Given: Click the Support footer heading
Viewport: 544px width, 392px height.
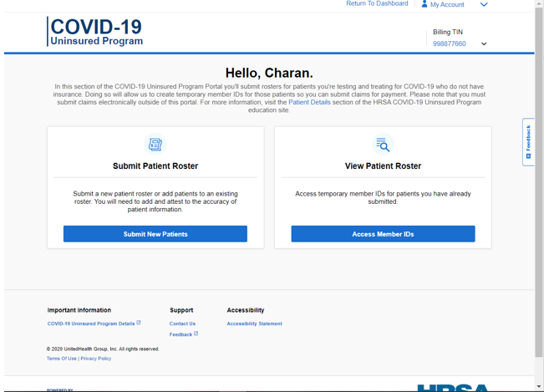Looking at the screenshot, I should [x=181, y=310].
